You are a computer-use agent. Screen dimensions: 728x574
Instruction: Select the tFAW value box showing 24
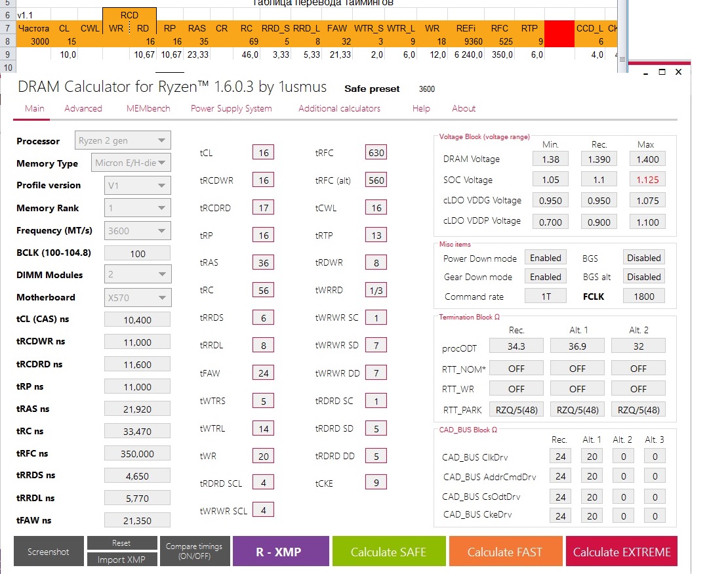click(263, 373)
